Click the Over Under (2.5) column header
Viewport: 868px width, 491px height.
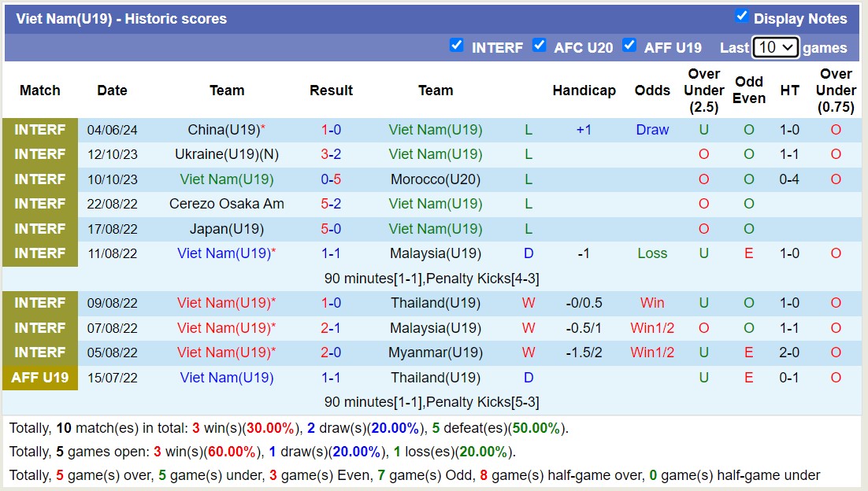coord(703,90)
